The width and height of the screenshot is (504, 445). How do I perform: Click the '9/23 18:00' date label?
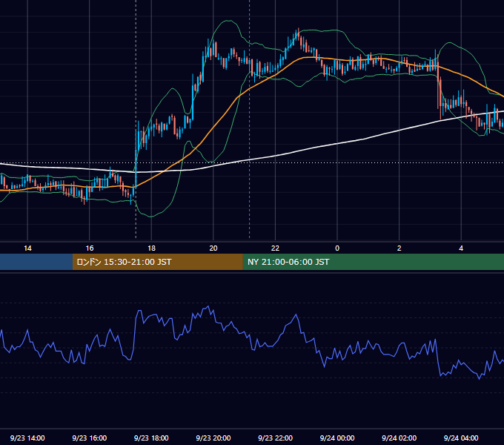pyautogui.click(x=151, y=438)
